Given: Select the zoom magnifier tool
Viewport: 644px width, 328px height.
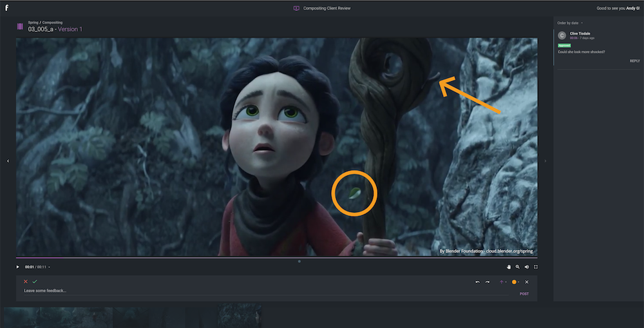Looking at the screenshot, I should point(518,267).
